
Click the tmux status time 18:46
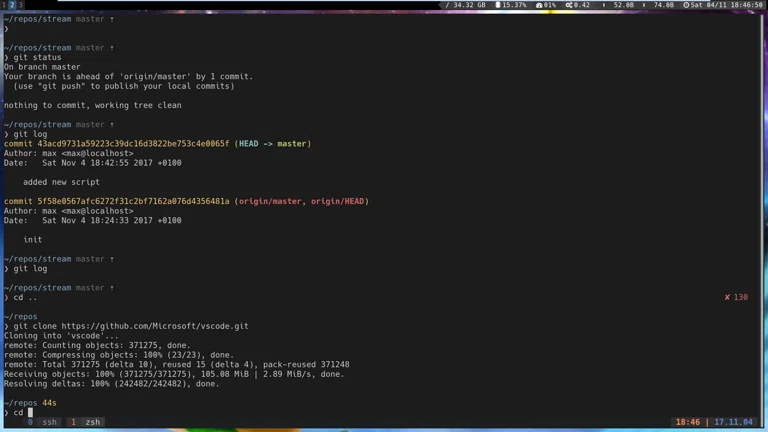click(688, 422)
